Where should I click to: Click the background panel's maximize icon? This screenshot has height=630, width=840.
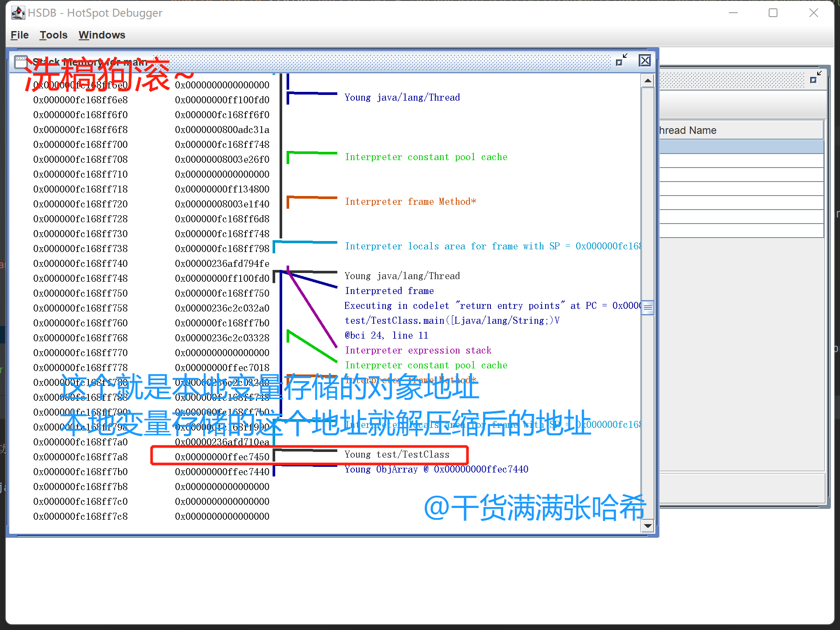pos(815,78)
